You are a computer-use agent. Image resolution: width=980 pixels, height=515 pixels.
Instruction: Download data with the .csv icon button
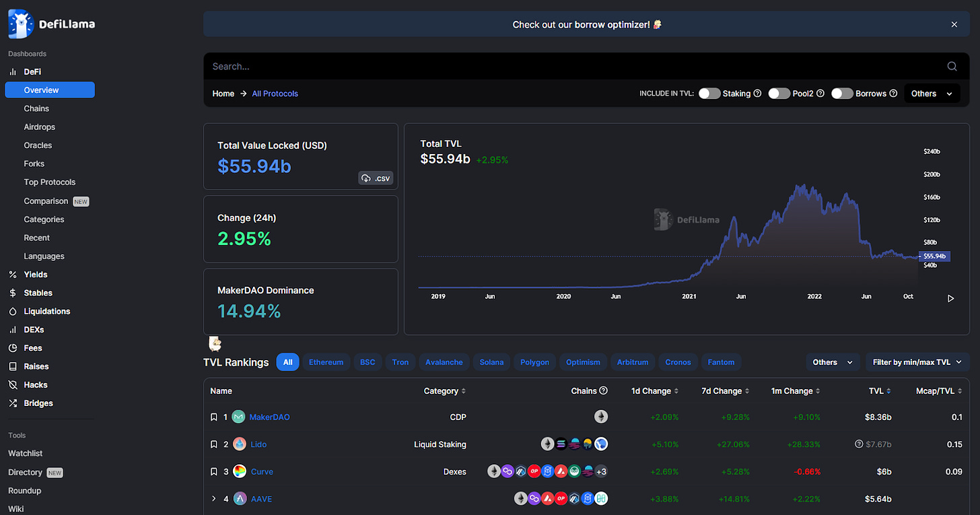tap(376, 178)
